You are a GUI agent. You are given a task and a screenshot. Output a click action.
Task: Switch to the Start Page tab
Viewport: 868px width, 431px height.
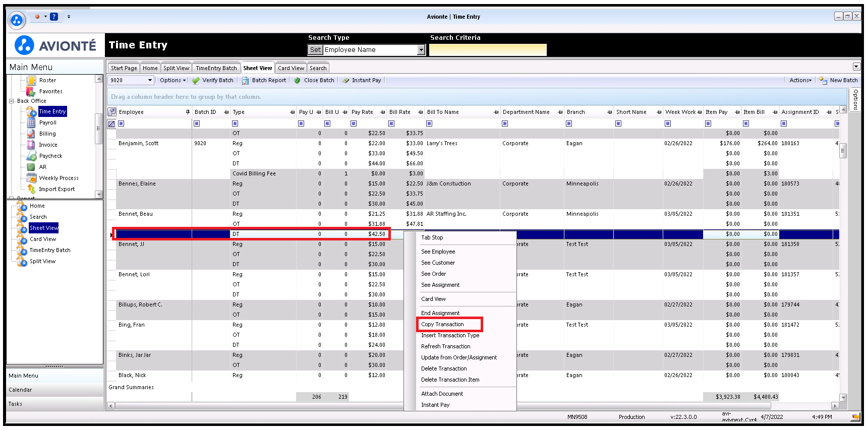(124, 68)
